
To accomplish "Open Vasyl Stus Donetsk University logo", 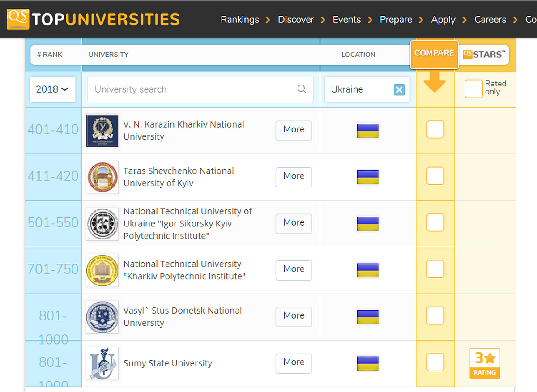I will [102, 317].
